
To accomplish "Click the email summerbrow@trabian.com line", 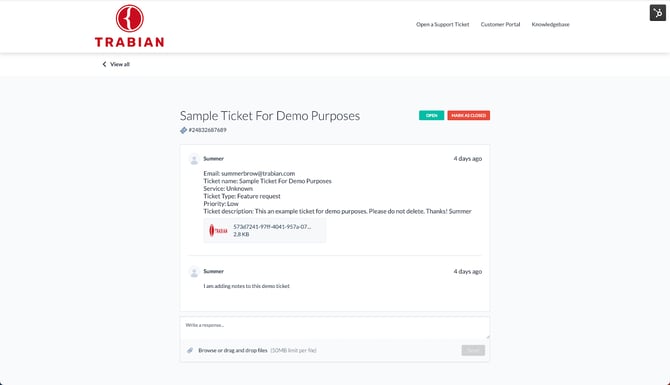I will point(249,173).
